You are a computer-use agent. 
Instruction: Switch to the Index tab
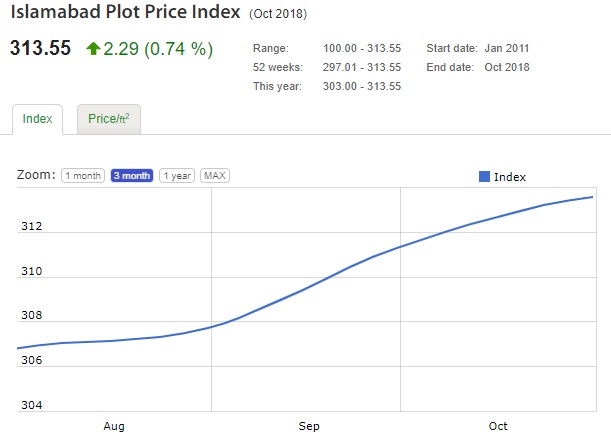(37, 119)
